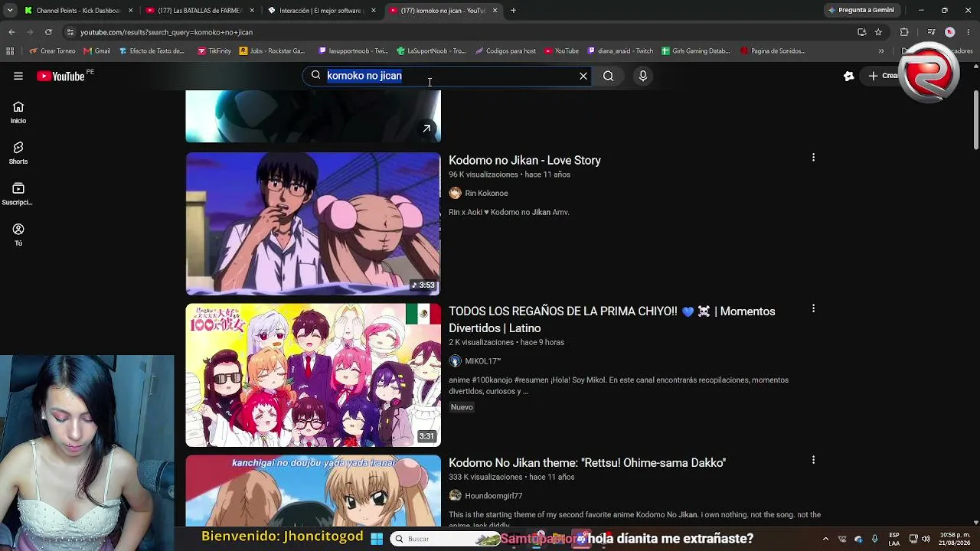Visit the MIKOL17 channel

pos(482,361)
